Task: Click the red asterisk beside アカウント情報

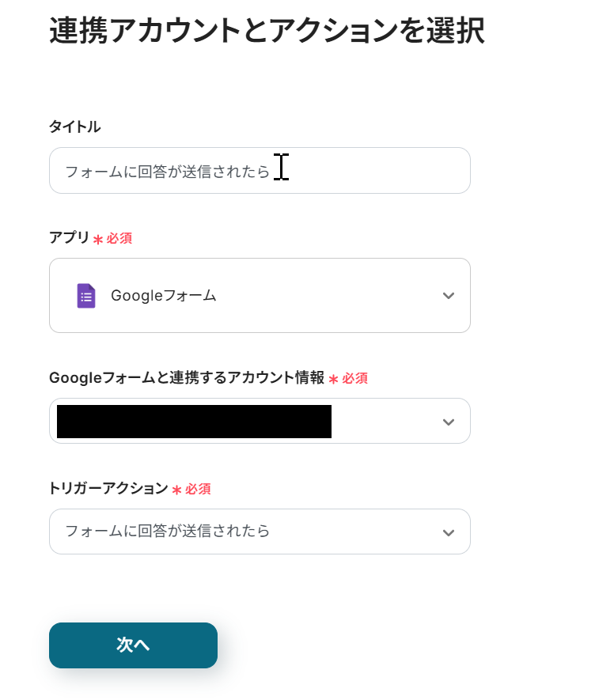Action: [333, 380]
